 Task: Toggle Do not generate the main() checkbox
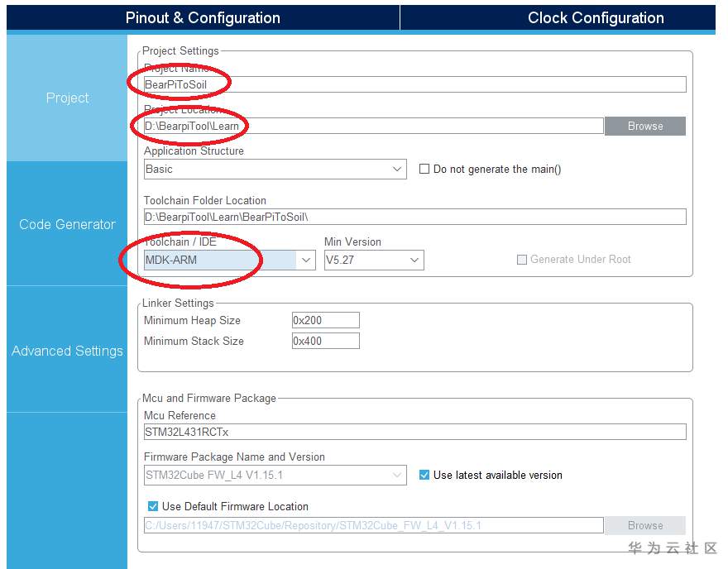424,169
